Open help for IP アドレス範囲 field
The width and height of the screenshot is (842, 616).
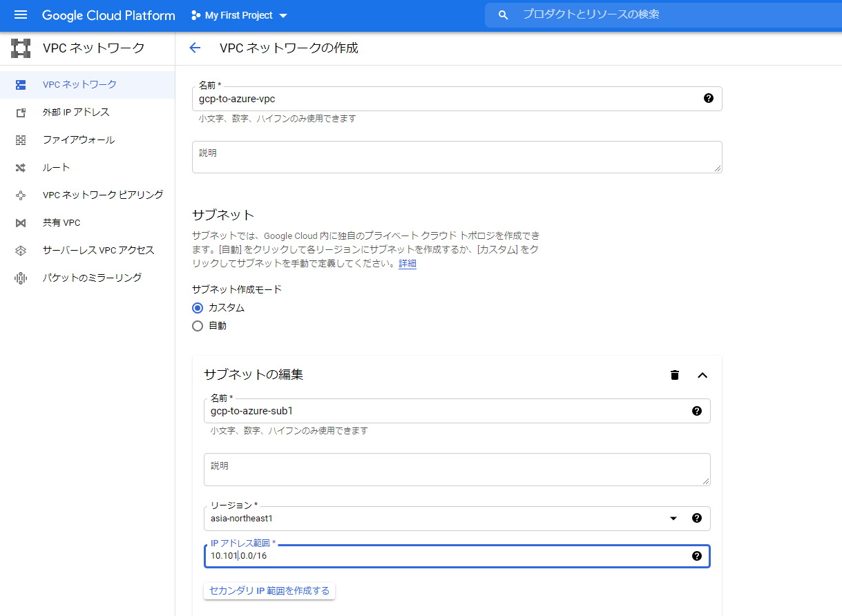pos(696,556)
